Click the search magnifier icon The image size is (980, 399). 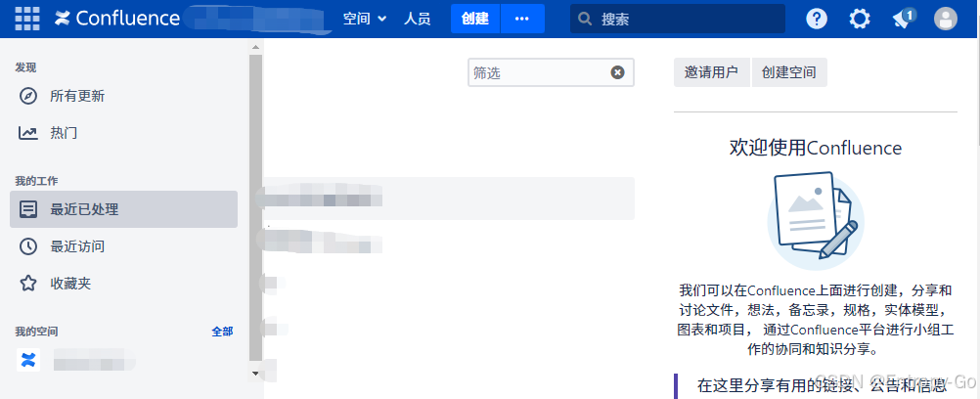pos(585,20)
